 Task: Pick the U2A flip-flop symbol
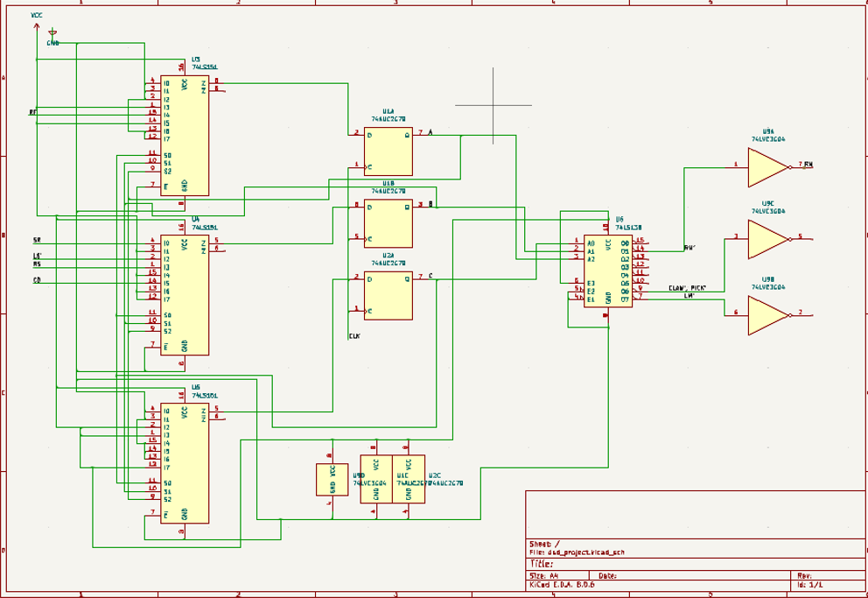(x=388, y=295)
